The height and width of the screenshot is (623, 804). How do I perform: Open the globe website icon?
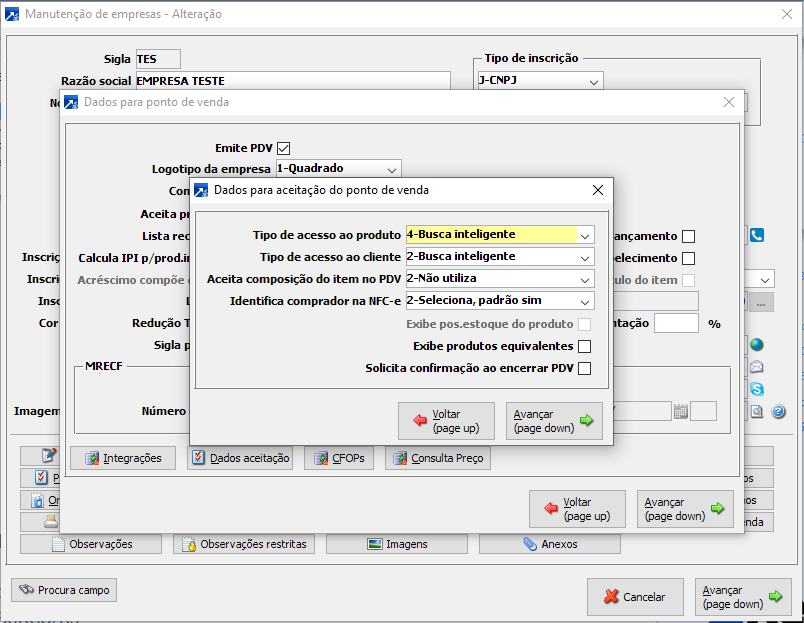[x=757, y=345]
